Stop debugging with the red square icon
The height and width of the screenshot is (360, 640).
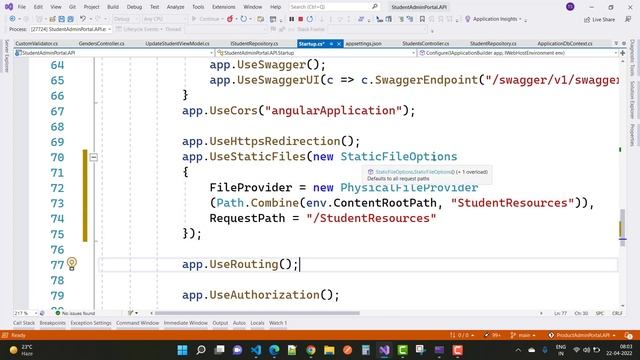(x=300, y=19)
